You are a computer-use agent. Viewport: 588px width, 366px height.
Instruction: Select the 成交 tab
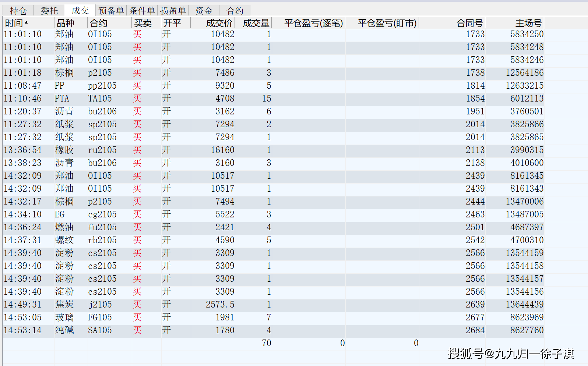point(80,10)
